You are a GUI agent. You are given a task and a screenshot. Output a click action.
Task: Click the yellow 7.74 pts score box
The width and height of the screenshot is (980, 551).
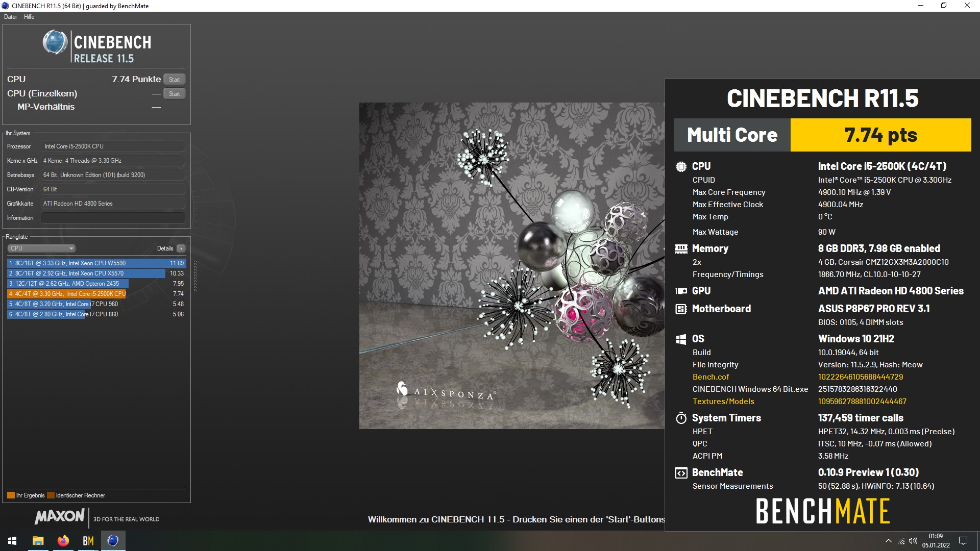(x=880, y=135)
